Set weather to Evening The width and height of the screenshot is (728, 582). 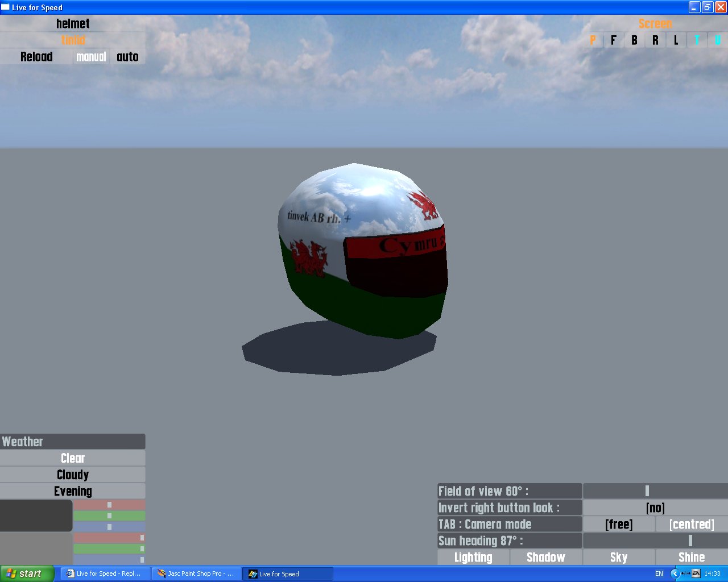pyautogui.click(x=73, y=491)
